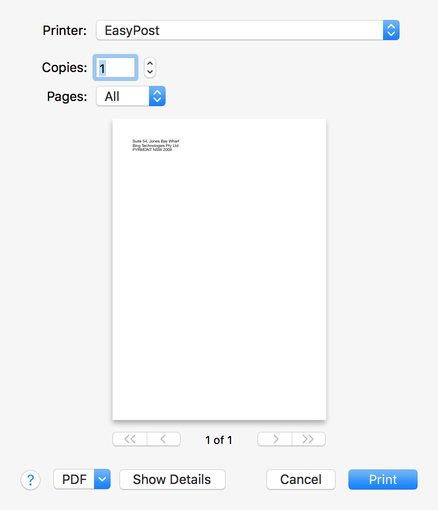The height and width of the screenshot is (510, 438).
Task: Decrease copies with the stepper down arrow
Action: point(150,72)
